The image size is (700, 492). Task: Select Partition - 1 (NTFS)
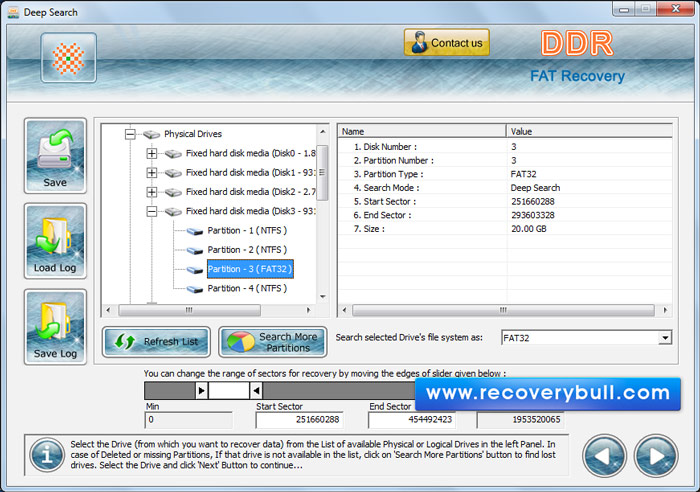point(247,230)
